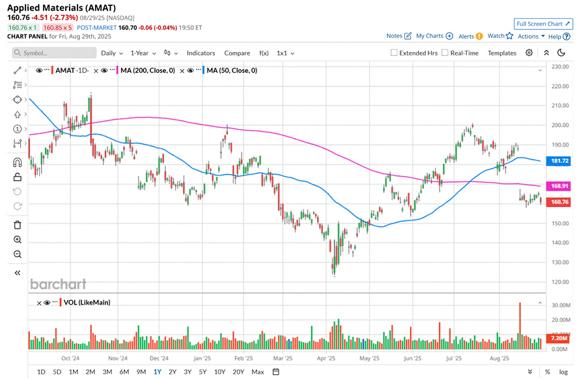The image size is (588, 379).
Task: Open the f(x) expressions button
Action: pyautogui.click(x=264, y=53)
